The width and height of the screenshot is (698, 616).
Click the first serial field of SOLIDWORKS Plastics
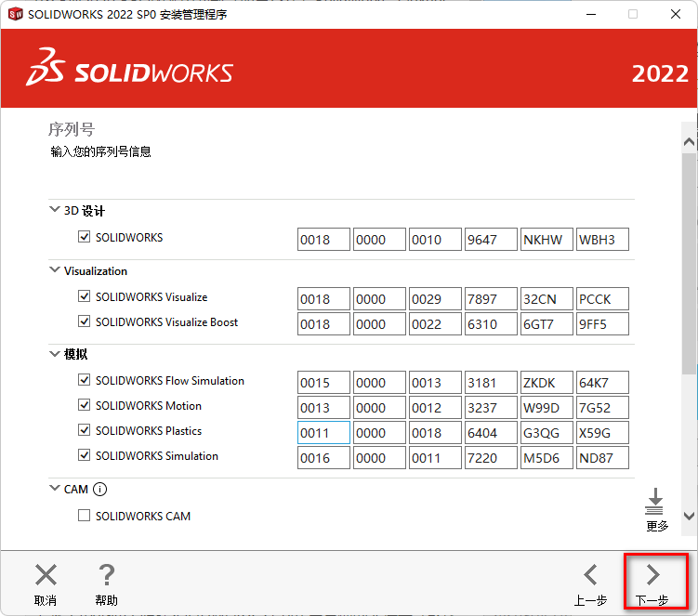[x=323, y=433]
